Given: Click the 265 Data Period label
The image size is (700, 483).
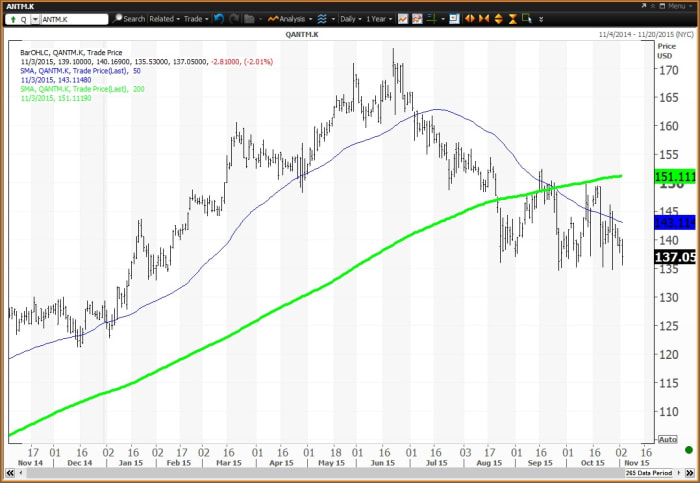Looking at the screenshot, I should click(x=651, y=472).
